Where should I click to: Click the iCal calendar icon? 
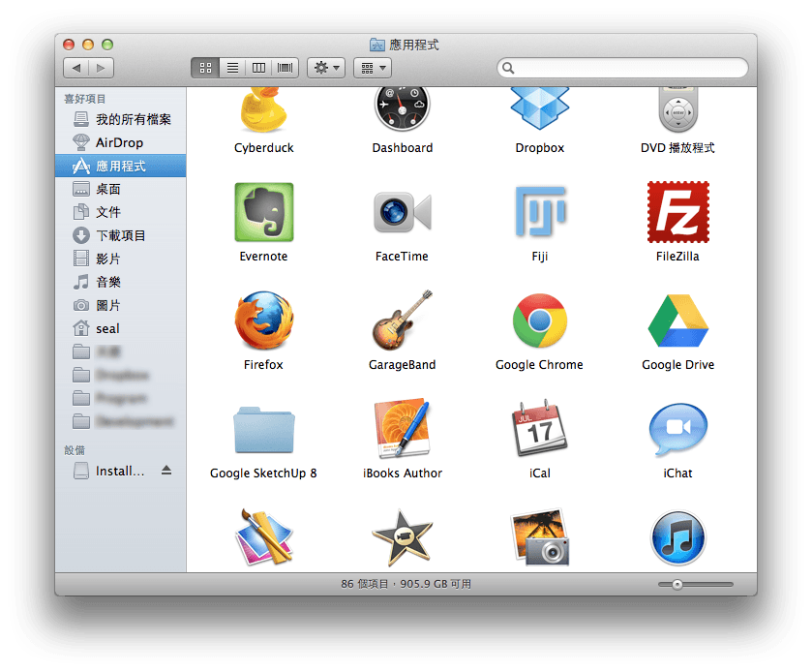539,429
